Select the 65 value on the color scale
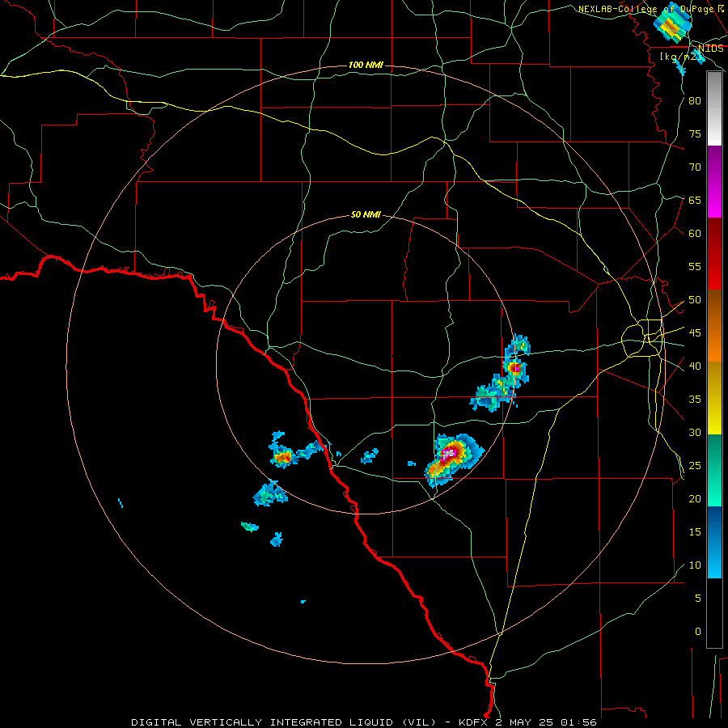The height and width of the screenshot is (728, 728). click(695, 201)
